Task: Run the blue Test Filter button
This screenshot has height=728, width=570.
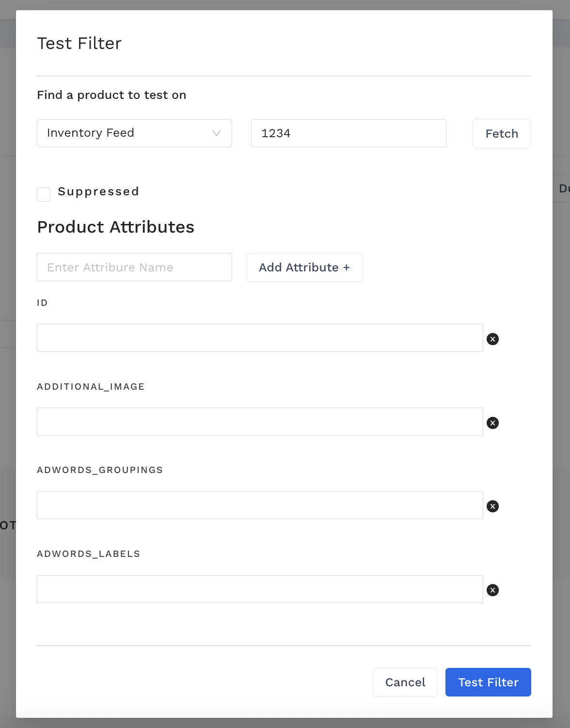Action: click(488, 682)
